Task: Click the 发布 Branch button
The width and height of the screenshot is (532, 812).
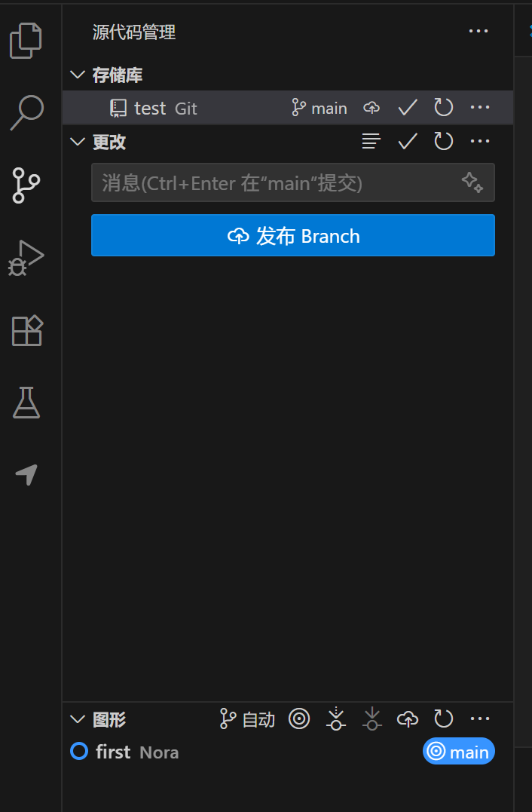Action: pos(293,235)
